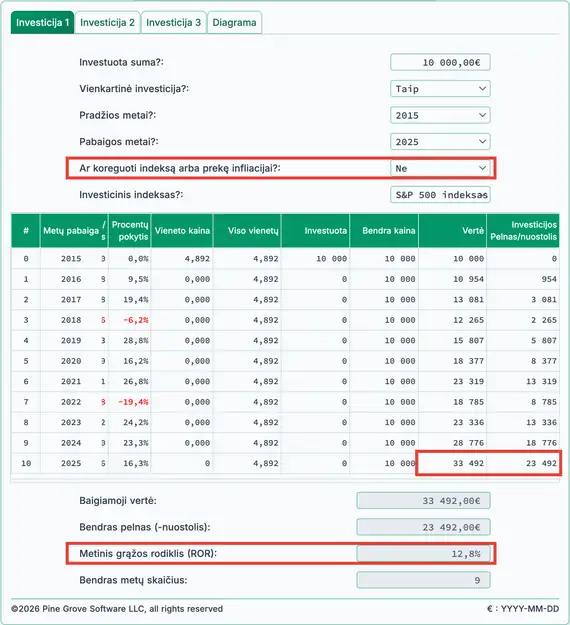Select the S&P 500 indeksas investment index field
Screen dimensions: 570x625
pyautogui.click(x=440, y=195)
